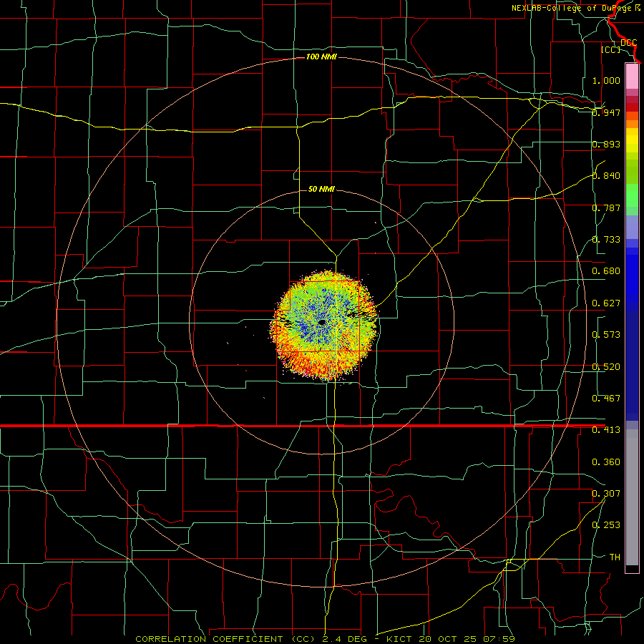This screenshot has height=644, width=644.
Task: Click the Correlation Coefficient KICT caption text
Action: pyautogui.click(x=325, y=639)
